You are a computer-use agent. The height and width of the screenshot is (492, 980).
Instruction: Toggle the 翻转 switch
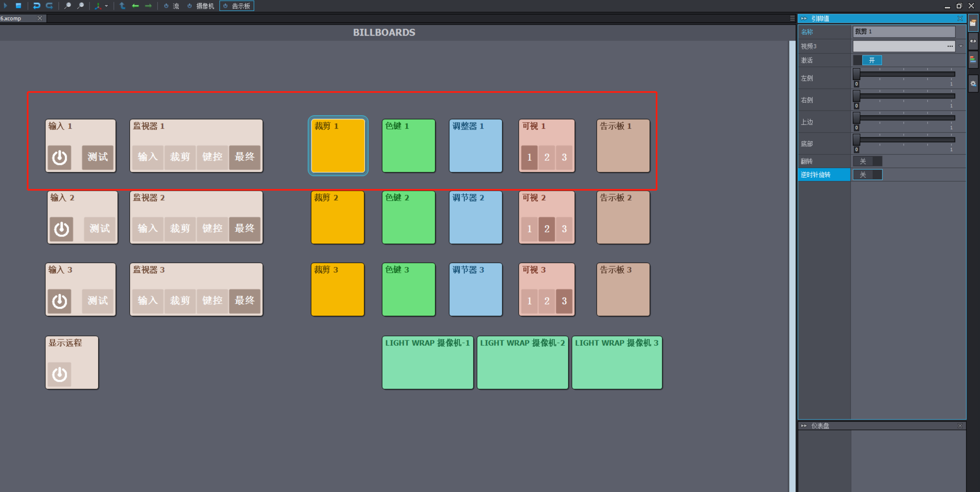(x=867, y=161)
